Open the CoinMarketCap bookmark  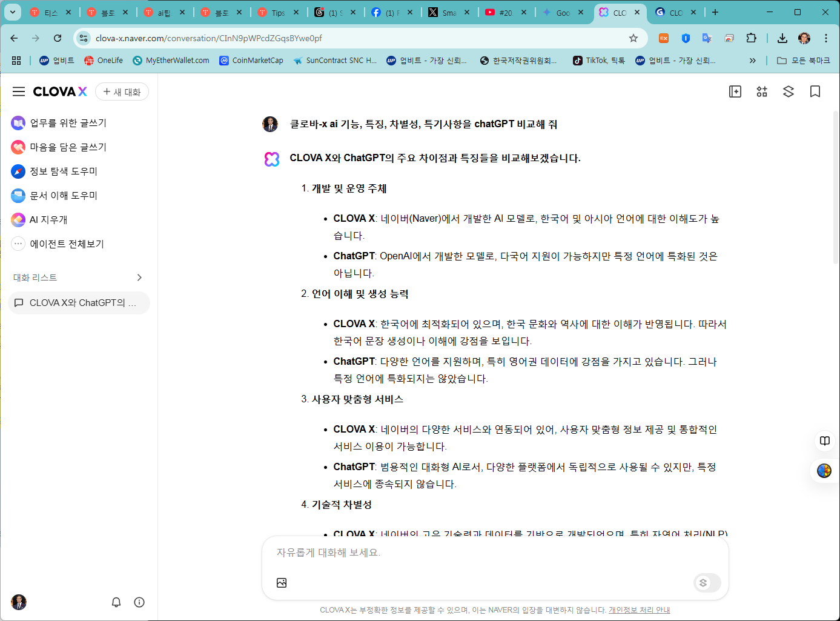coord(251,61)
